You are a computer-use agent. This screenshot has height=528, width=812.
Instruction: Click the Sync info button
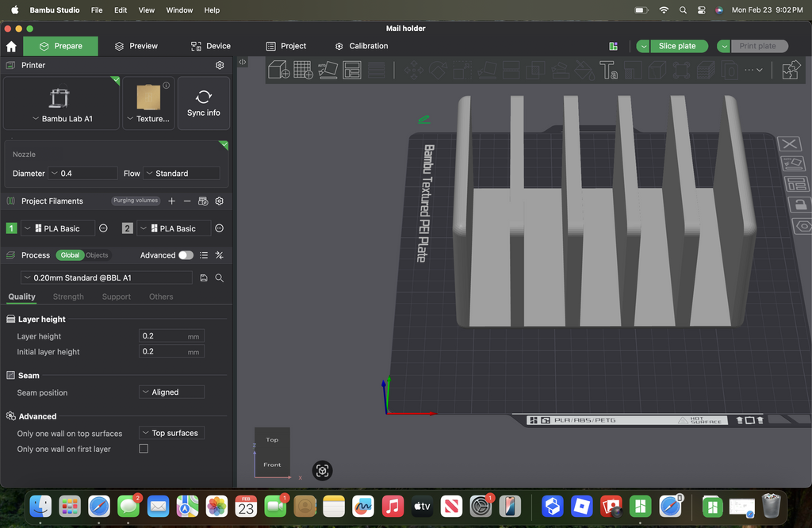[x=204, y=103]
